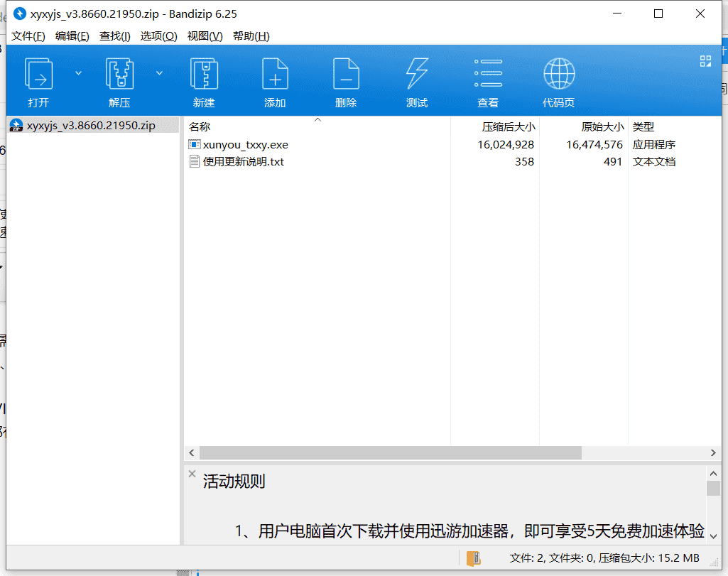Open the 查找(I) menu
The image size is (728, 576).
coord(114,36)
